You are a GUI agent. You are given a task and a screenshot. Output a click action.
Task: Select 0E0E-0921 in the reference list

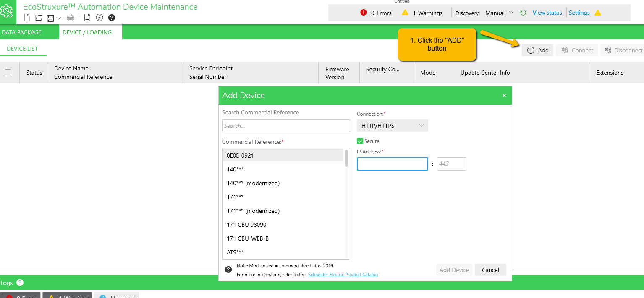283,155
